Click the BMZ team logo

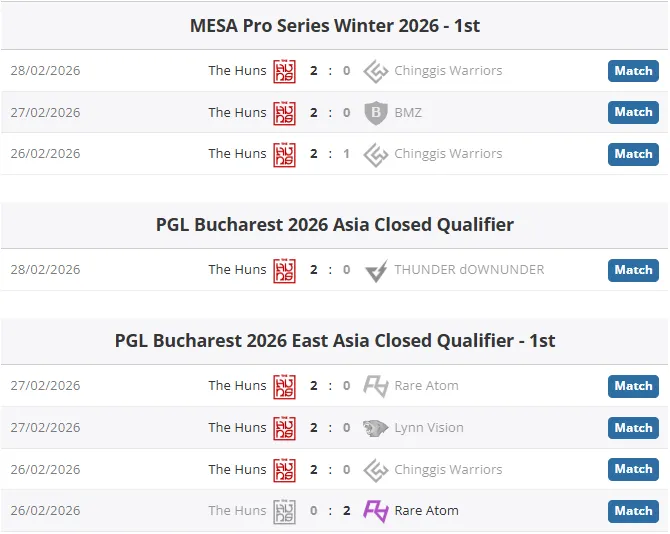[x=376, y=113]
